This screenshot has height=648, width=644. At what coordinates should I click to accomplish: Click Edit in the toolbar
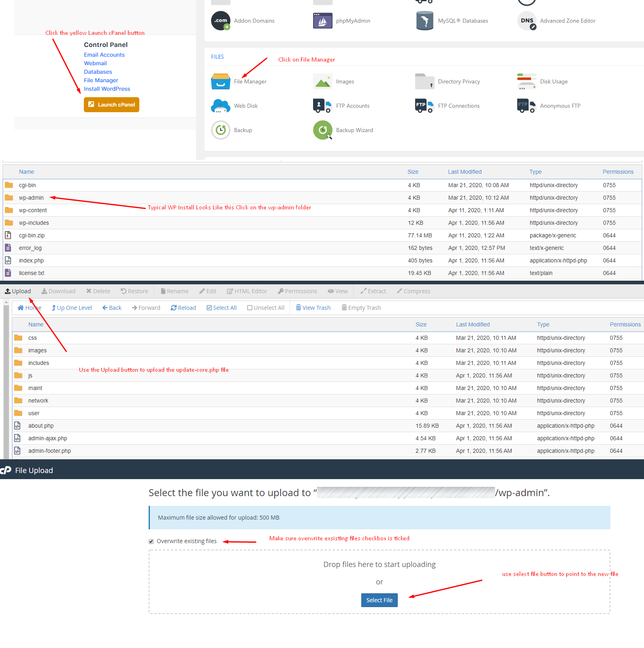tap(208, 291)
